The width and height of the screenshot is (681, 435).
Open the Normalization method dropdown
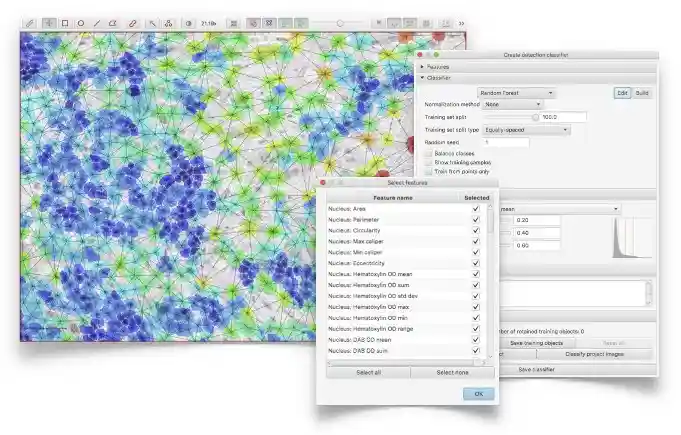pos(512,104)
